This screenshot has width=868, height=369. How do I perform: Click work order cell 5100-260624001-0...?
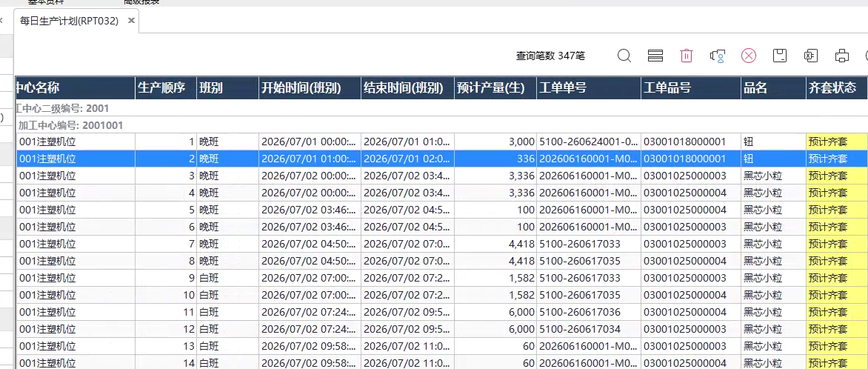(x=589, y=142)
